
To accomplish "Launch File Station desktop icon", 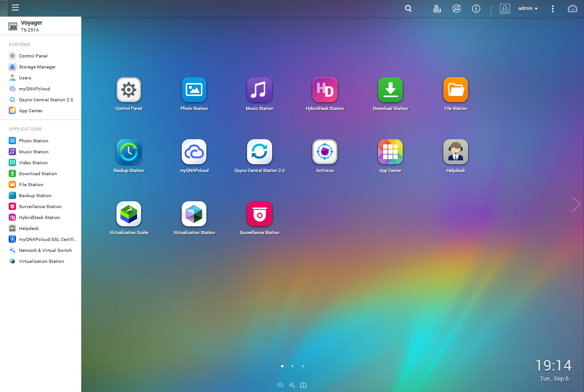I will [456, 89].
